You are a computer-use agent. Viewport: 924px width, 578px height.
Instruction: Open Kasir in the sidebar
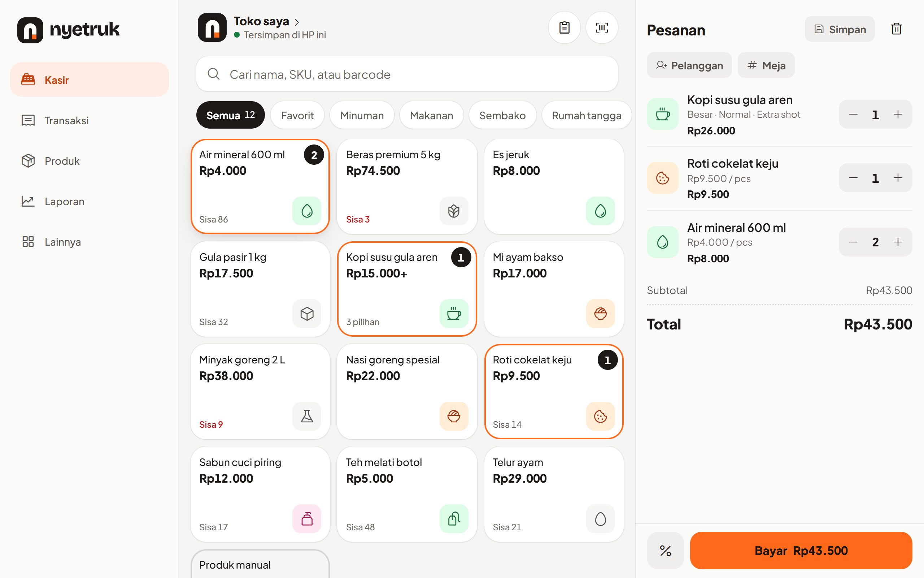(90, 79)
